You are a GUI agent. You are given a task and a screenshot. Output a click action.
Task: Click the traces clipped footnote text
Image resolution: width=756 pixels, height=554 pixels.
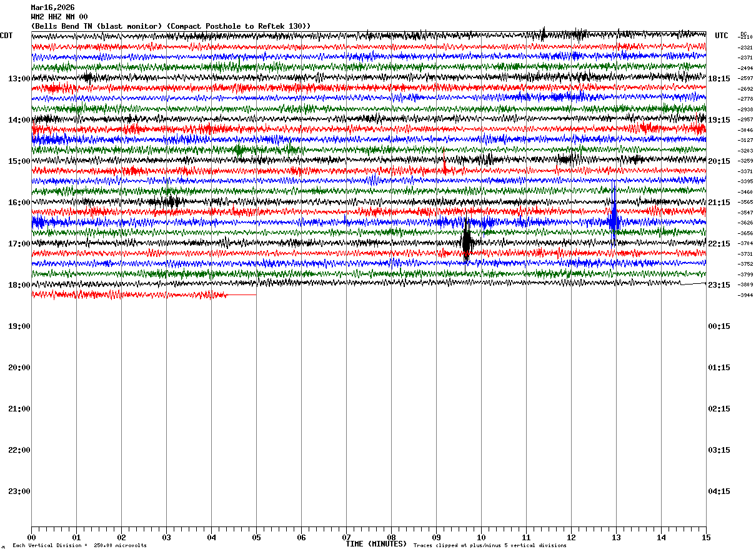pos(490,546)
